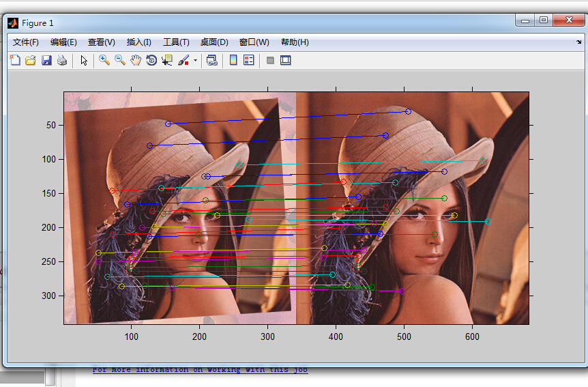Open the 插入(I) menu
The image size is (588, 387).
138,42
